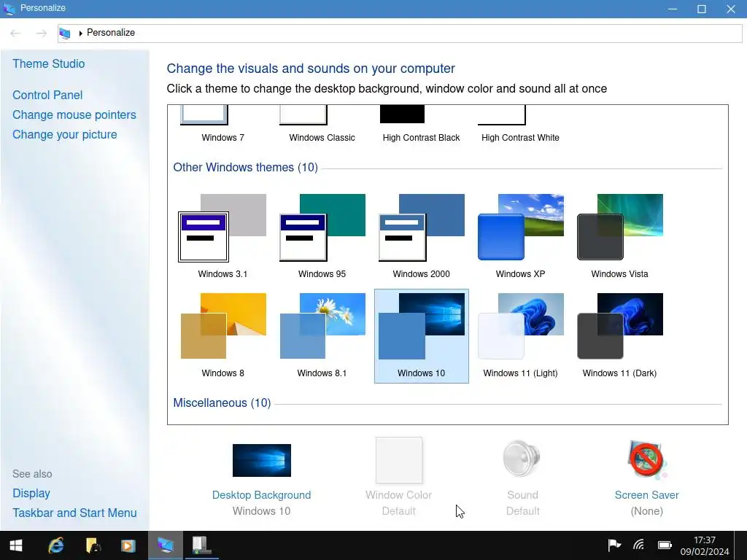The image size is (747, 560).
Task: Click the Personalize address bar icon
Action: tap(65, 33)
